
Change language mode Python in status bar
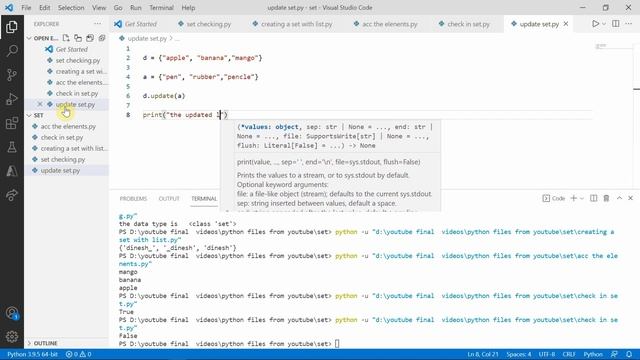click(x=593, y=354)
